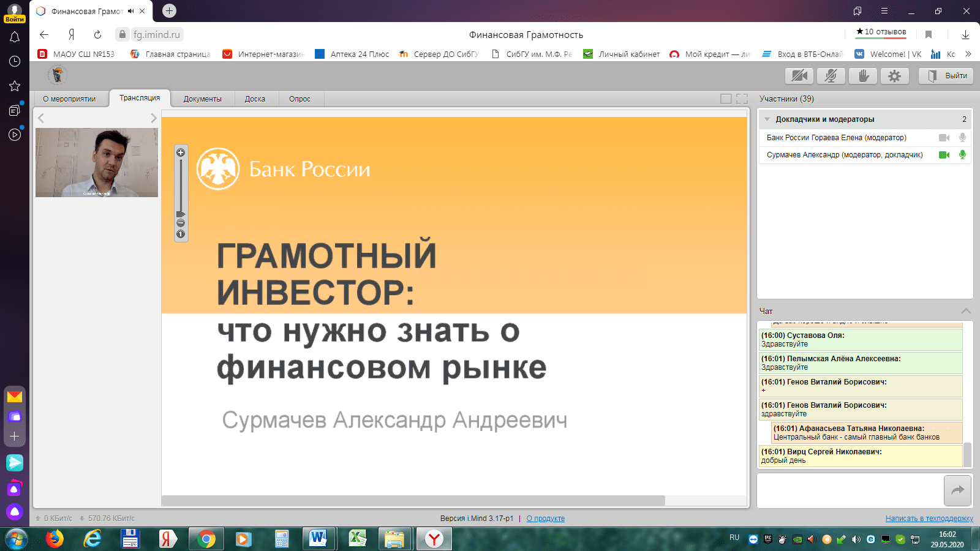The image size is (980, 551).
Task: Open new browser tab with plus
Action: tap(170, 10)
